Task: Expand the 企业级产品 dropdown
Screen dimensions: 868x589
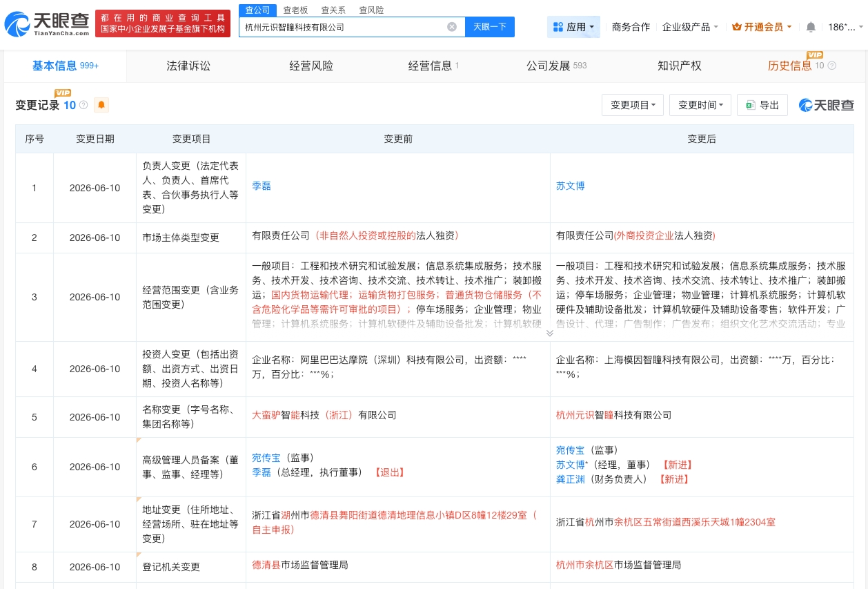Action: [x=690, y=27]
